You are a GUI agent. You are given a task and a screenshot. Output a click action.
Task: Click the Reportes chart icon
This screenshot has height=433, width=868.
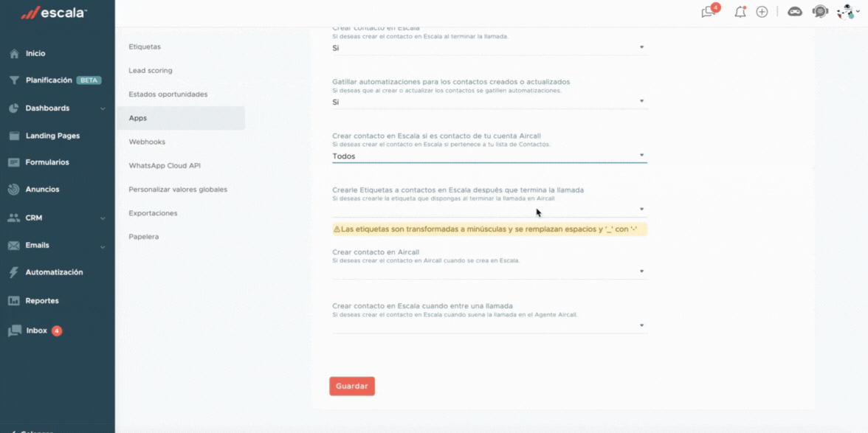click(15, 301)
